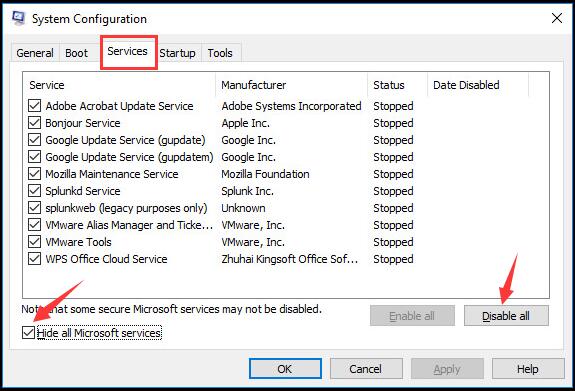Sort by the Status column header
The image size is (575, 391).
398,85
